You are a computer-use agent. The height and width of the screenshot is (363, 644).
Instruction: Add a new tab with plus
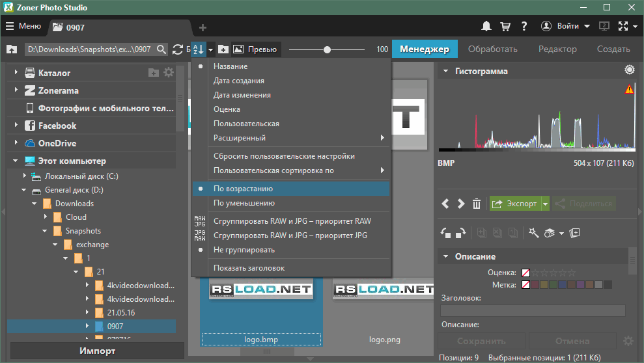(x=203, y=27)
